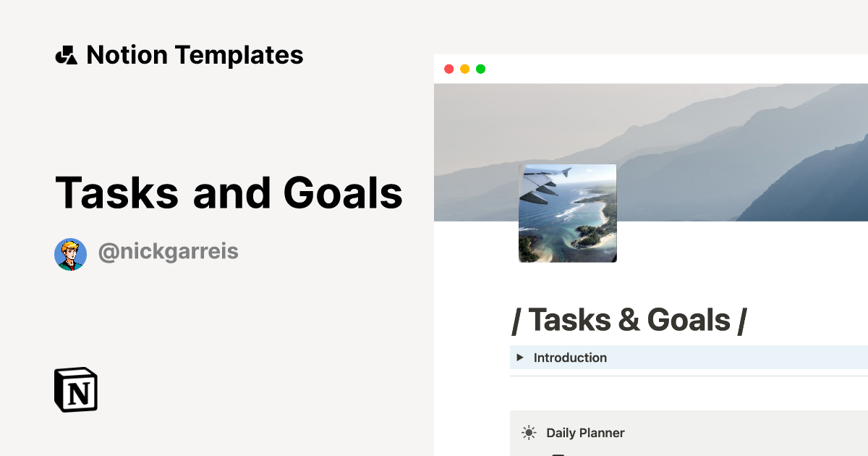Open the Daily Planner page
Screen dimensions: 868x456
(586, 432)
